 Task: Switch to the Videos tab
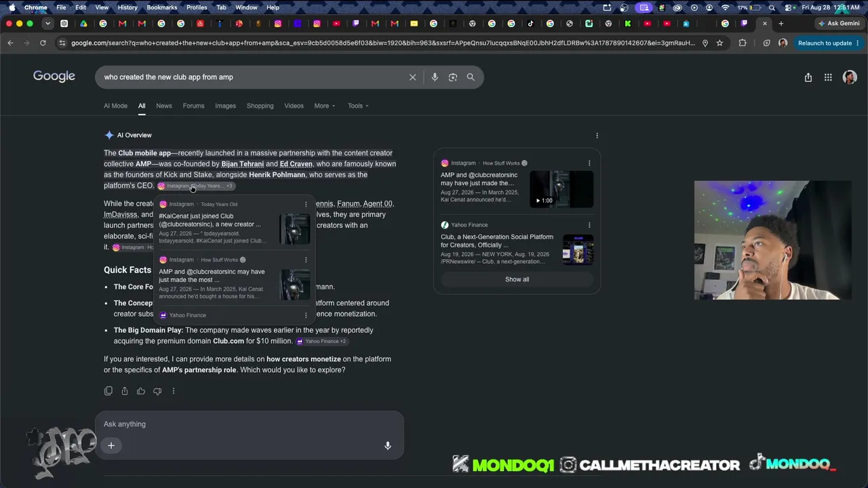coord(294,106)
